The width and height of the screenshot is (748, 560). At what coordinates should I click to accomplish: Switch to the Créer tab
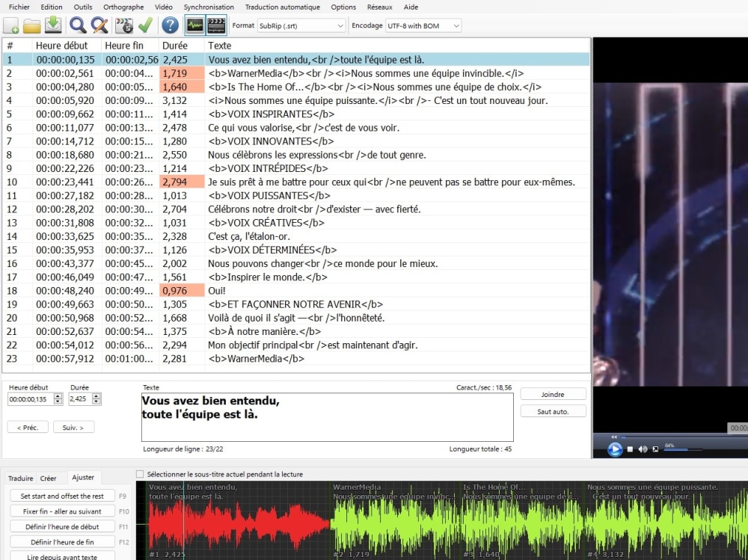tap(48, 478)
